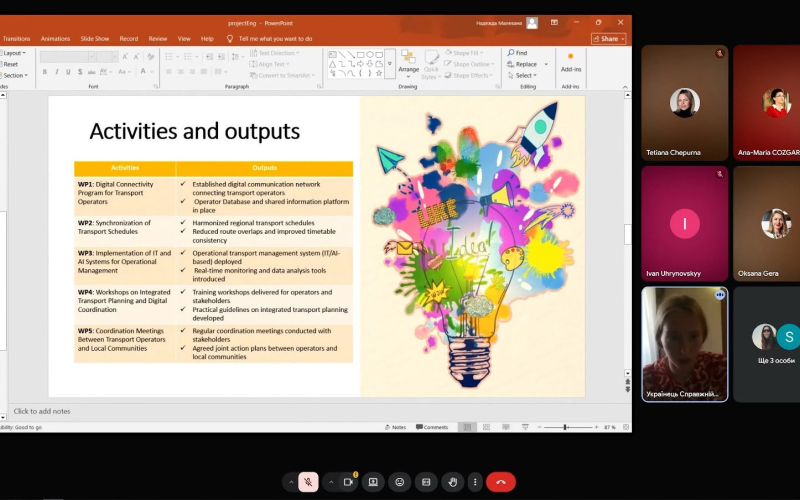Open the Comments pane from status bar

tap(432, 427)
